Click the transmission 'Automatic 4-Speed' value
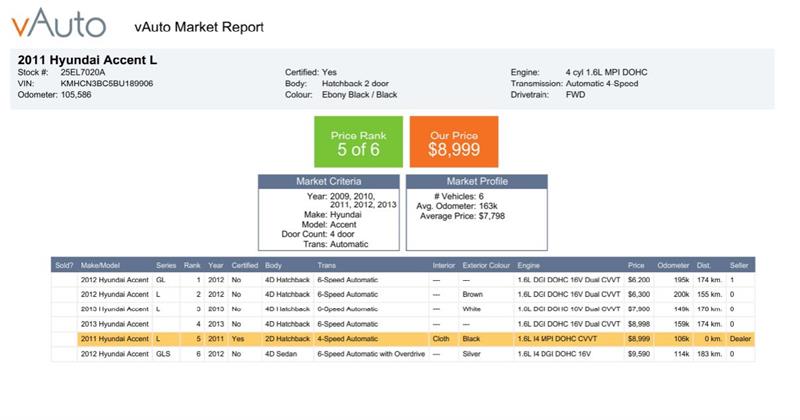The image size is (800, 420). 602,84
